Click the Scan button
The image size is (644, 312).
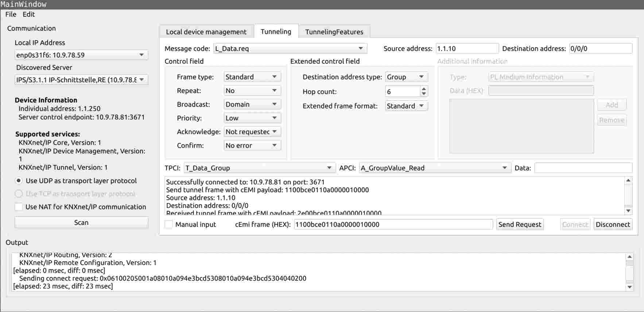click(81, 223)
